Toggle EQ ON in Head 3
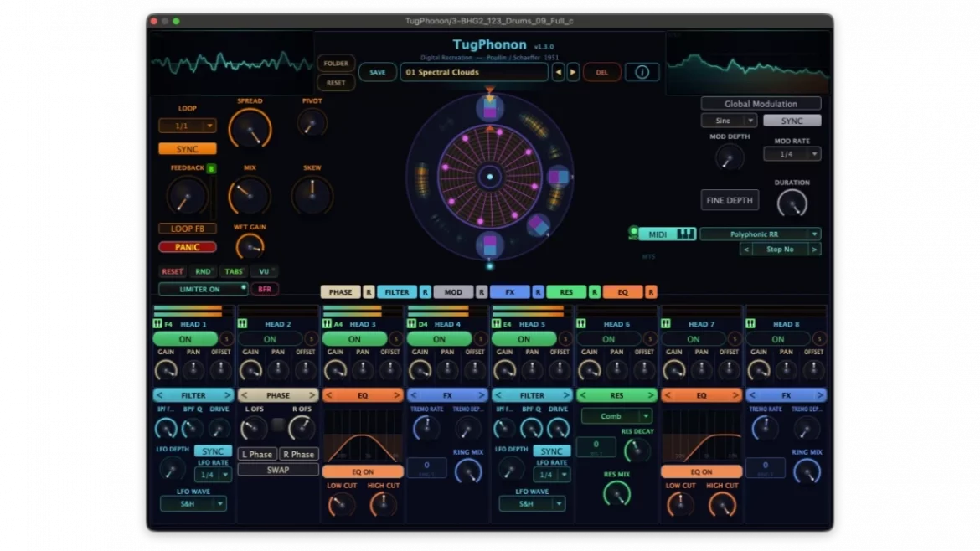This screenshot has width=980, height=551. (363, 471)
